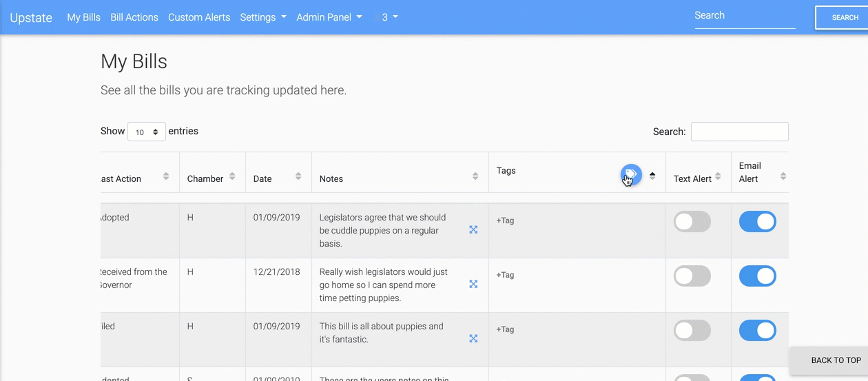Expand the puppies cuddle note

[x=473, y=229]
